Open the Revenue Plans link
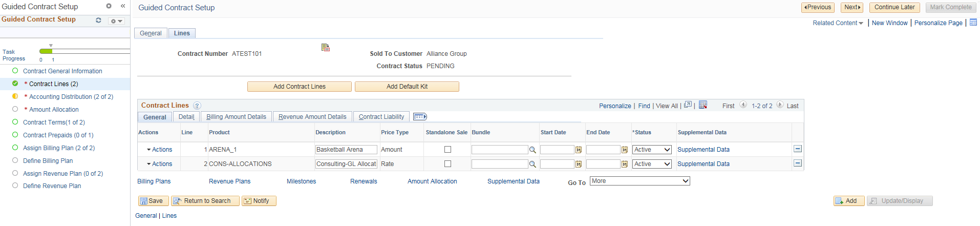980x226 pixels. (x=229, y=181)
